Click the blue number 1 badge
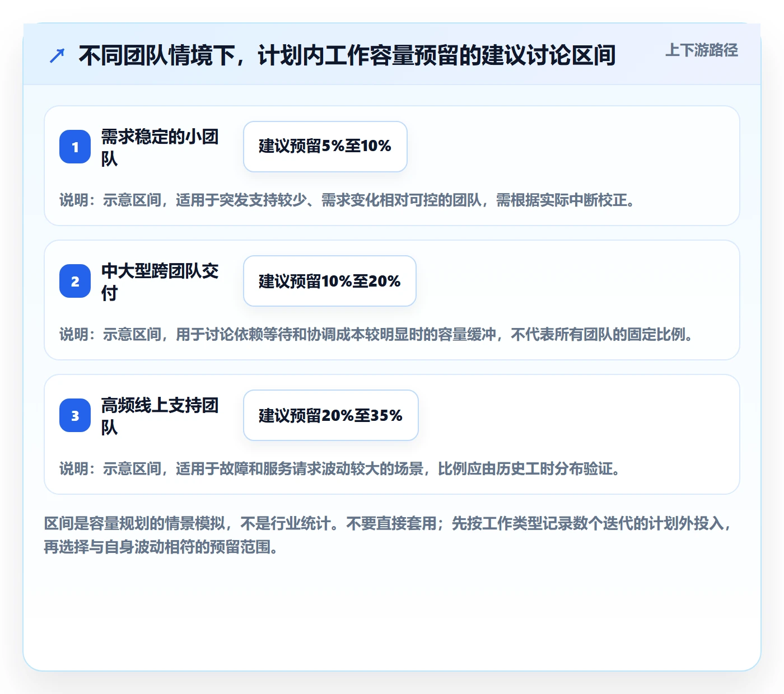 (75, 147)
